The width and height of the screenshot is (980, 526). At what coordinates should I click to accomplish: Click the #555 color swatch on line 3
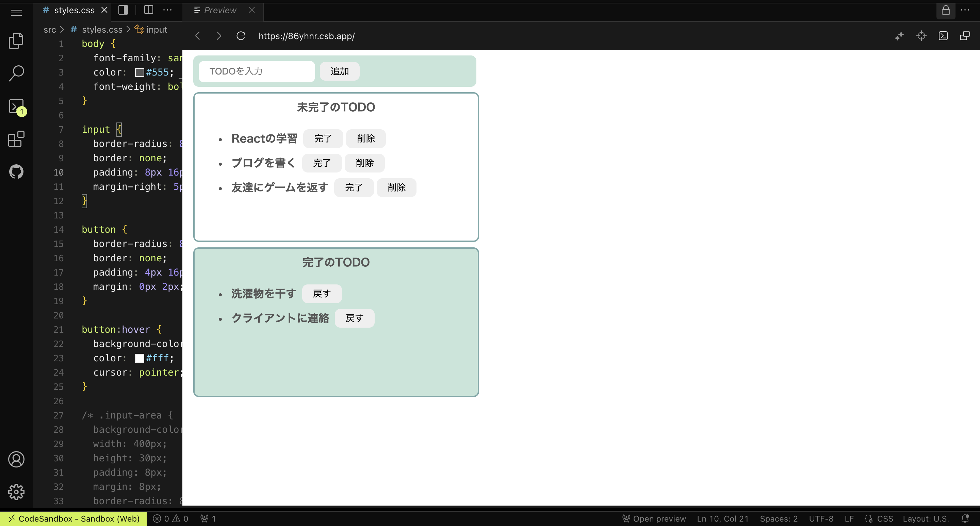tap(139, 72)
